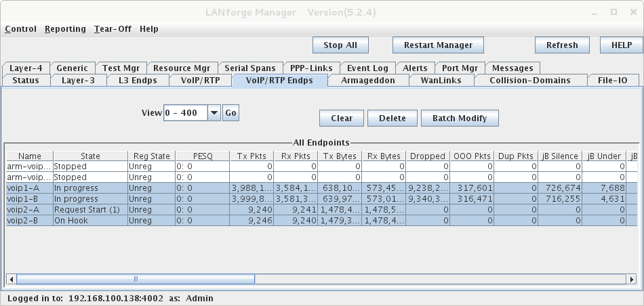Click voip1-B OOO Pkts value 316,471
The height and width of the screenshot is (306, 644).
[472, 199]
